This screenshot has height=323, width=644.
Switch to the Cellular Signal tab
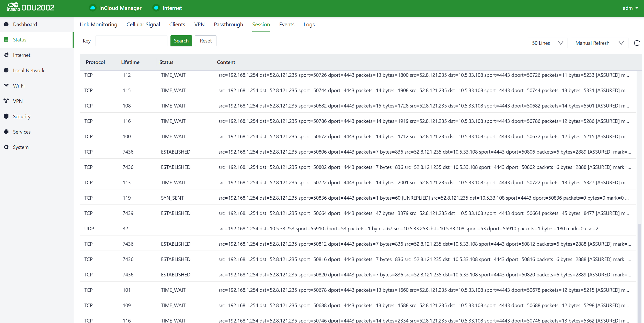click(x=143, y=25)
